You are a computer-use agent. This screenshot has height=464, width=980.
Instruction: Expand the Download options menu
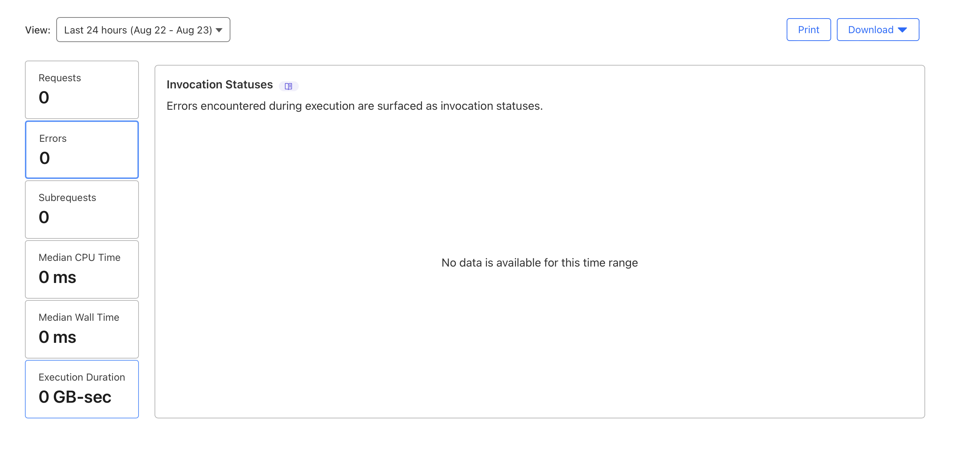878,29
